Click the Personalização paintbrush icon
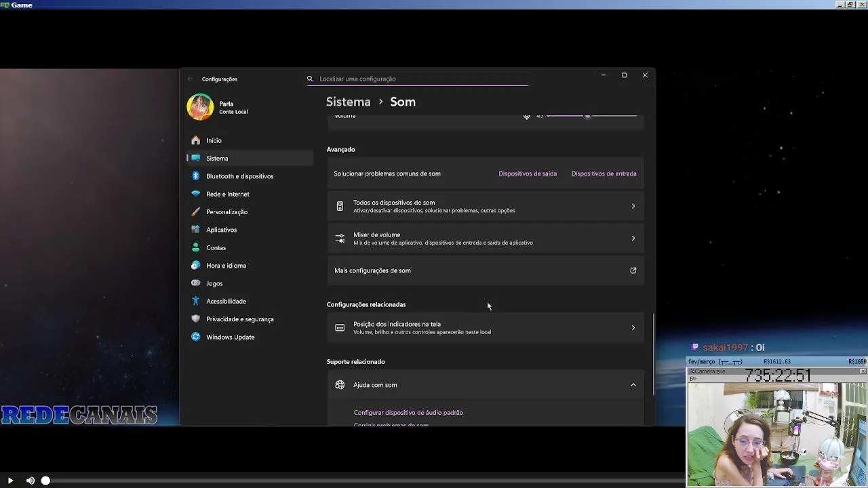The width and height of the screenshot is (868, 488). (x=196, y=211)
